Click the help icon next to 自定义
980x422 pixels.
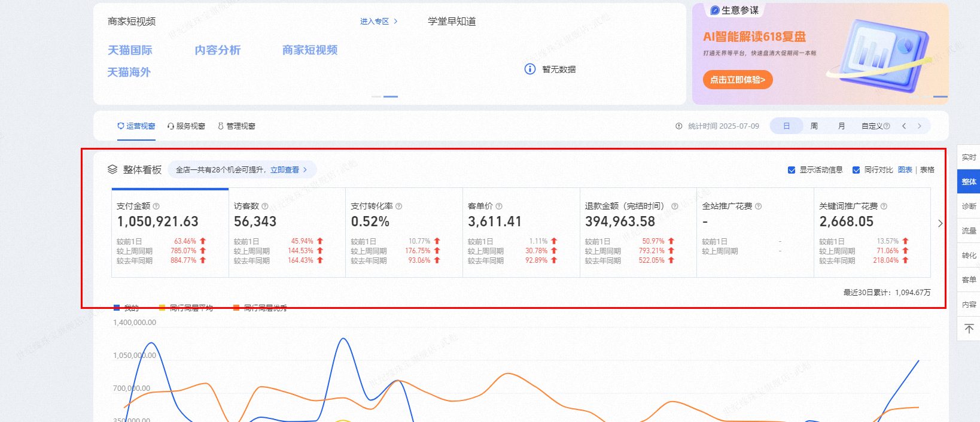click(x=887, y=126)
